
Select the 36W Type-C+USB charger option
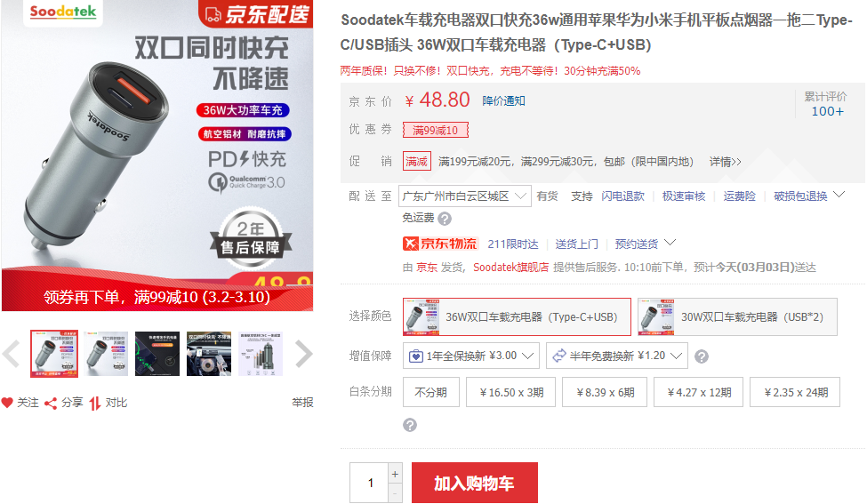(517, 316)
